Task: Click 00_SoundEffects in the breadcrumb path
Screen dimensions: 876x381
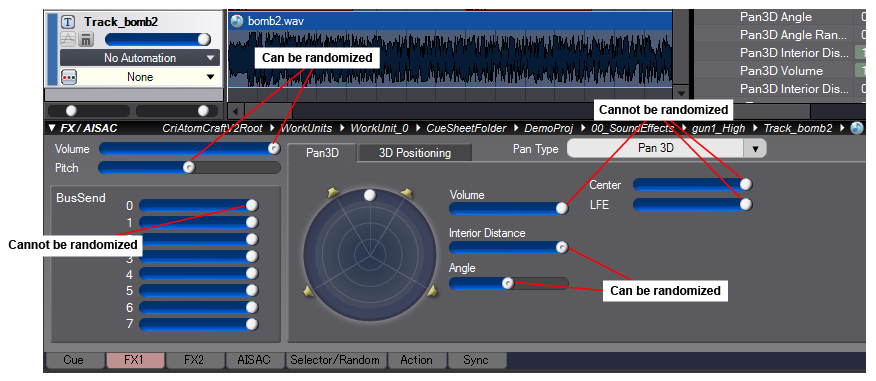Action: point(632,128)
